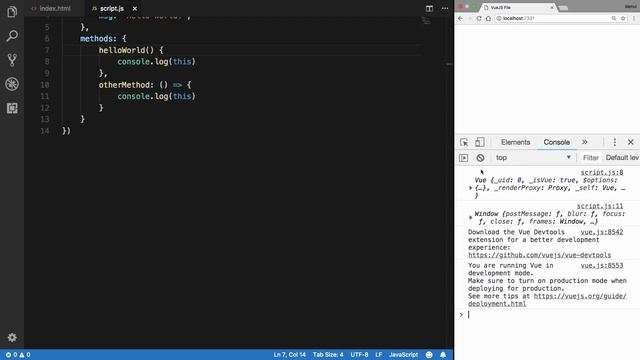Change indentation via Tab Size: 4
This screenshot has height=360, width=640.
point(328,355)
